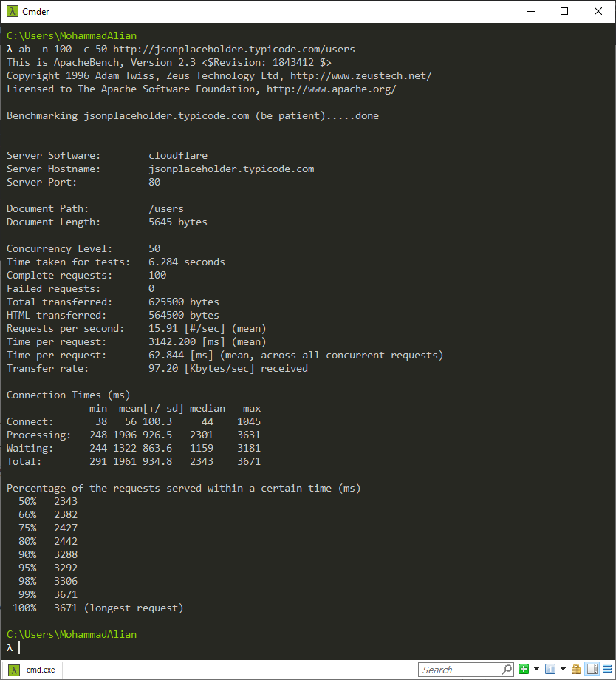
Task: Click the active console number icon
Action: pos(550,670)
